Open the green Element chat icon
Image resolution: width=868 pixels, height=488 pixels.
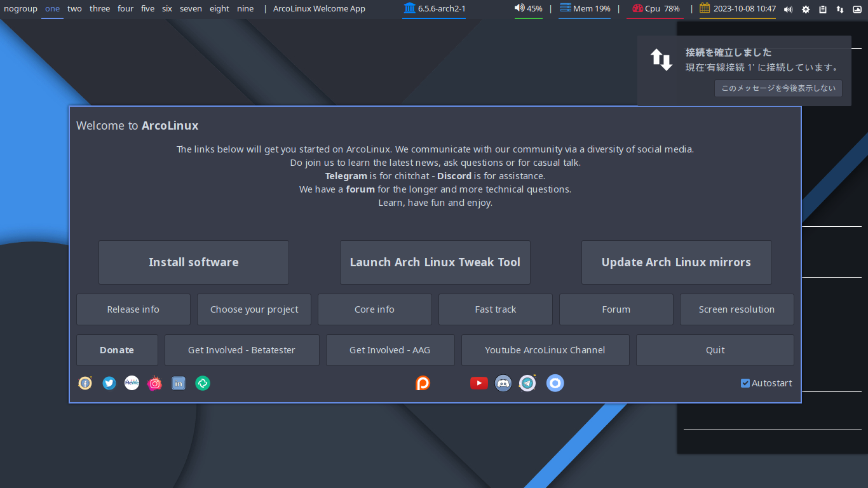pyautogui.click(x=203, y=383)
